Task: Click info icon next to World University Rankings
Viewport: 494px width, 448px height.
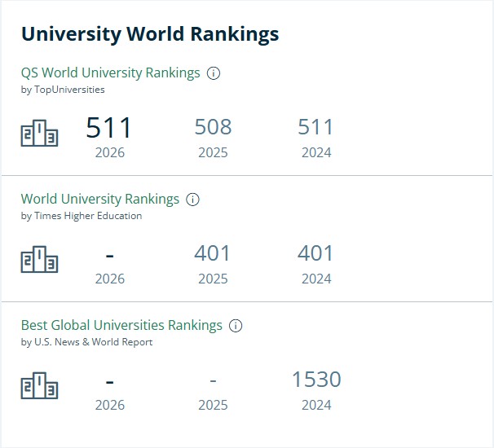Action: pos(192,200)
